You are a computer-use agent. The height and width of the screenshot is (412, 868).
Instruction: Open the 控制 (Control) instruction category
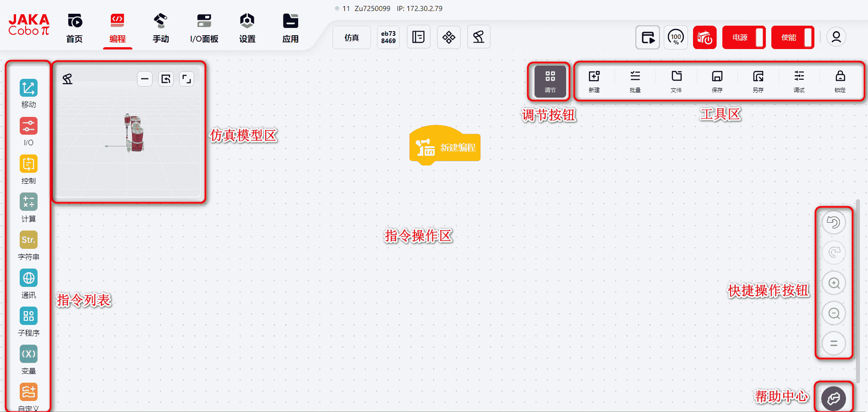28,165
